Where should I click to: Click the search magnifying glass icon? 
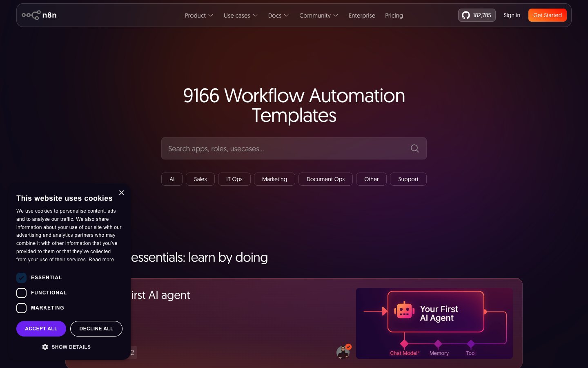[414, 148]
